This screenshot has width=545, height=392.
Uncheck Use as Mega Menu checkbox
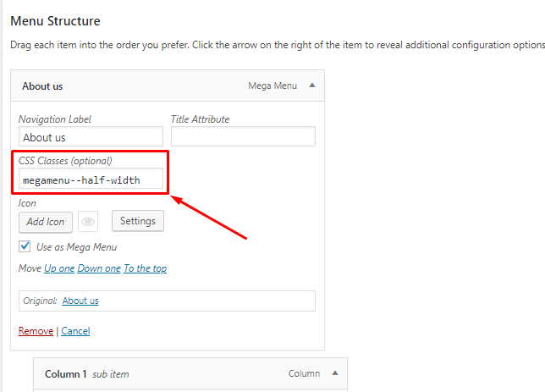click(25, 246)
